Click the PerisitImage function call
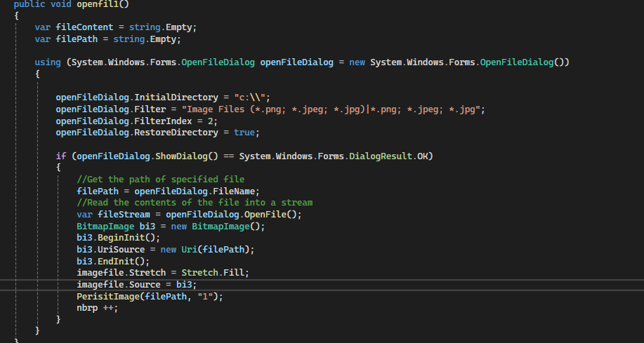Screen dimensions: 644x343 pos(108,297)
